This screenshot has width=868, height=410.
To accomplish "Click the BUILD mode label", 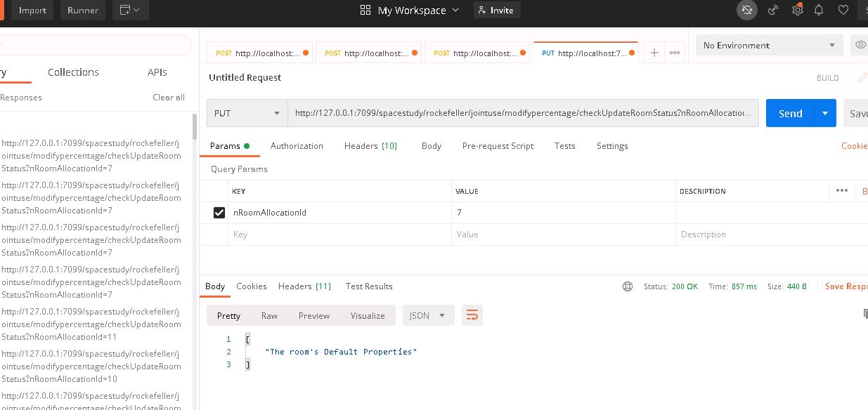I will (827, 78).
